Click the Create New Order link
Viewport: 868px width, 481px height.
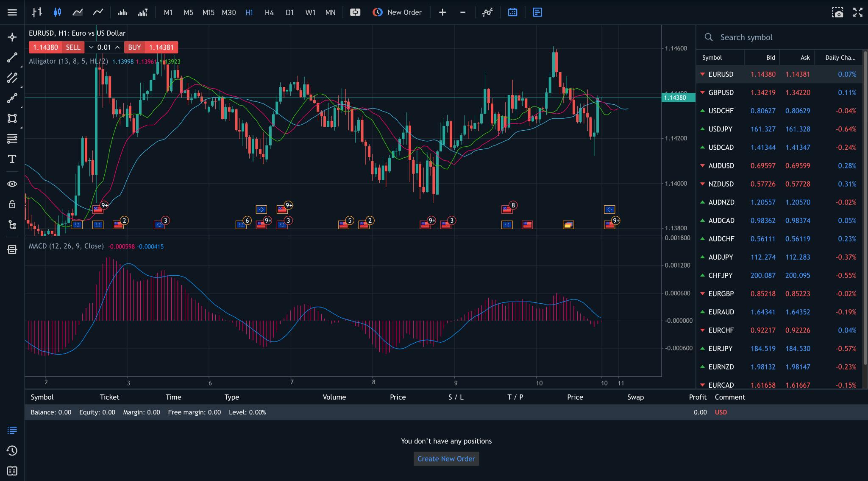446,459
